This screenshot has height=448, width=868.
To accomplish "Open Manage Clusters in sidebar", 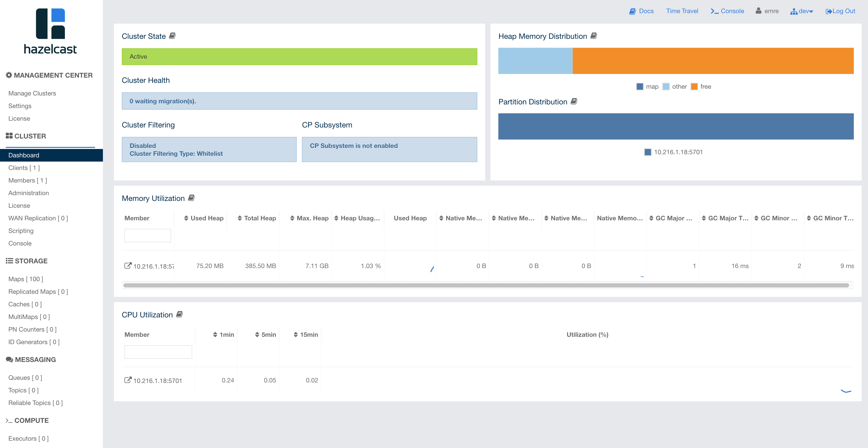I will click(32, 93).
